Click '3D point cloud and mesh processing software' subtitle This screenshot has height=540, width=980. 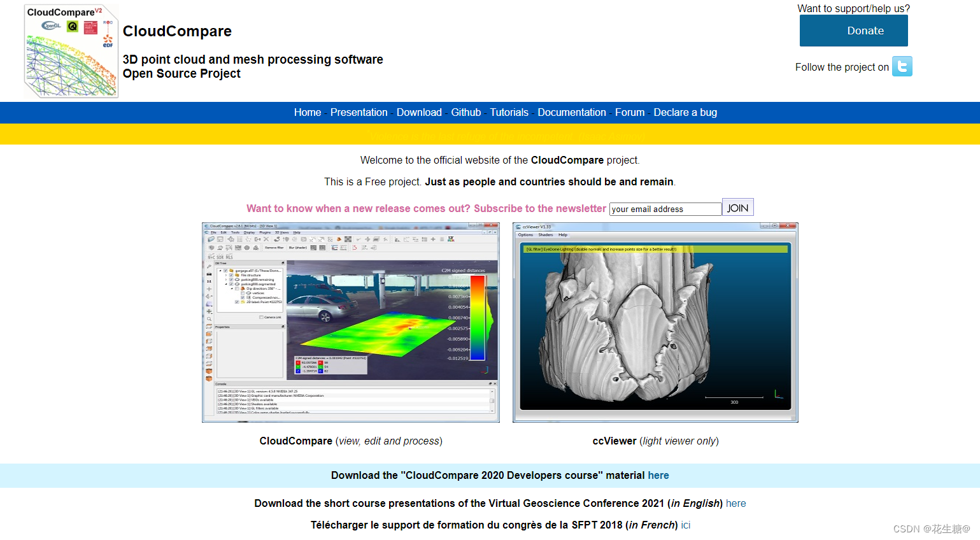click(x=253, y=59)
